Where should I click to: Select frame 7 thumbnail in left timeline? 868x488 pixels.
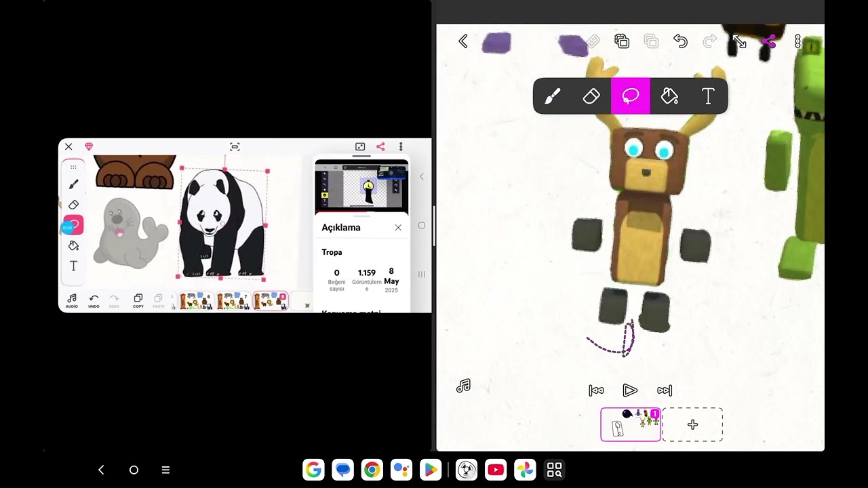point(233,301)
